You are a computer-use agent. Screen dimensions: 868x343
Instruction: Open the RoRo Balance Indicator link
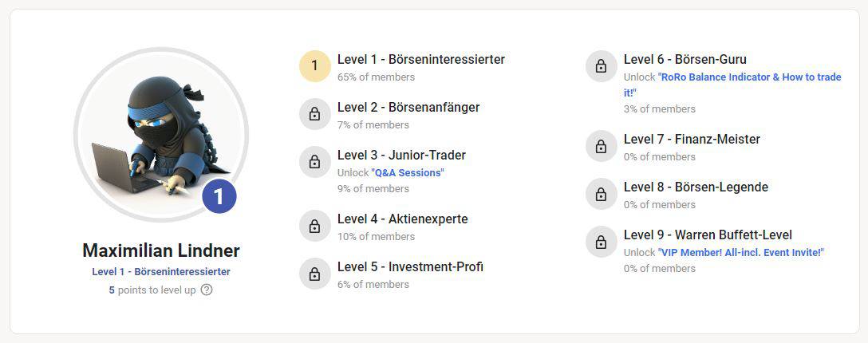[750, 77]
